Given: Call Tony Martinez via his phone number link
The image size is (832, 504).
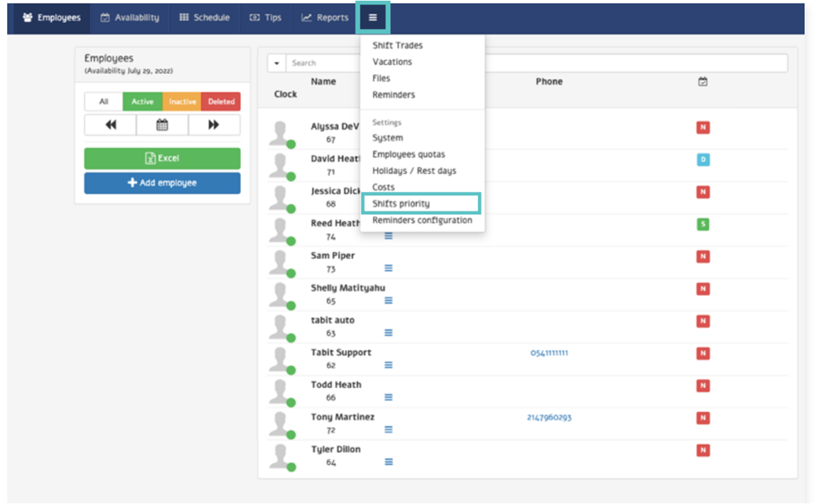Looking at the screenshot, I should click(x=549, y=417).
